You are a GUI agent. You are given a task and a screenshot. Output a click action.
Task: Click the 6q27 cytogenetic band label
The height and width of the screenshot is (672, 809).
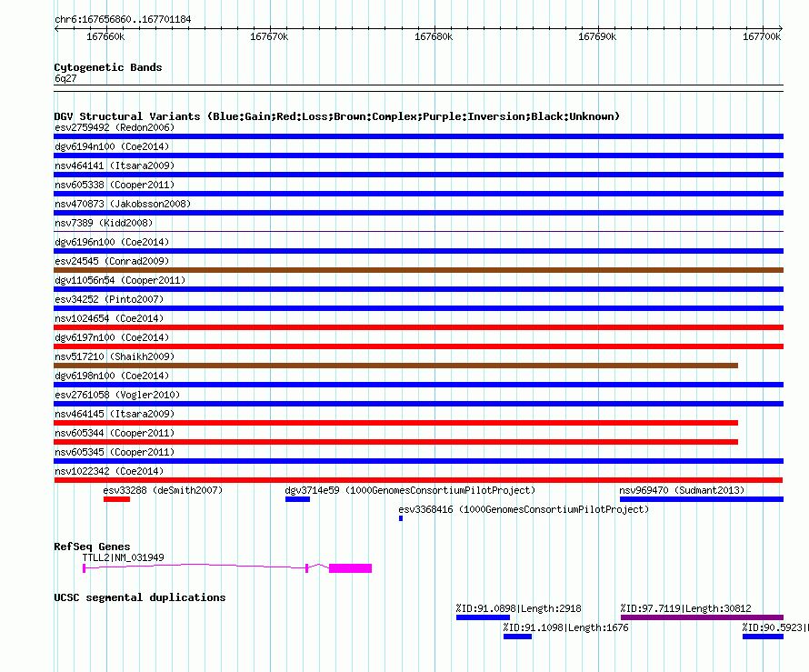pyautogui.click(x=65, y=78)
